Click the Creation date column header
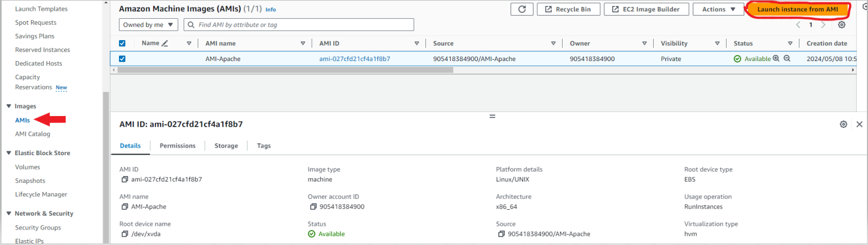 [x=827, y=43]
